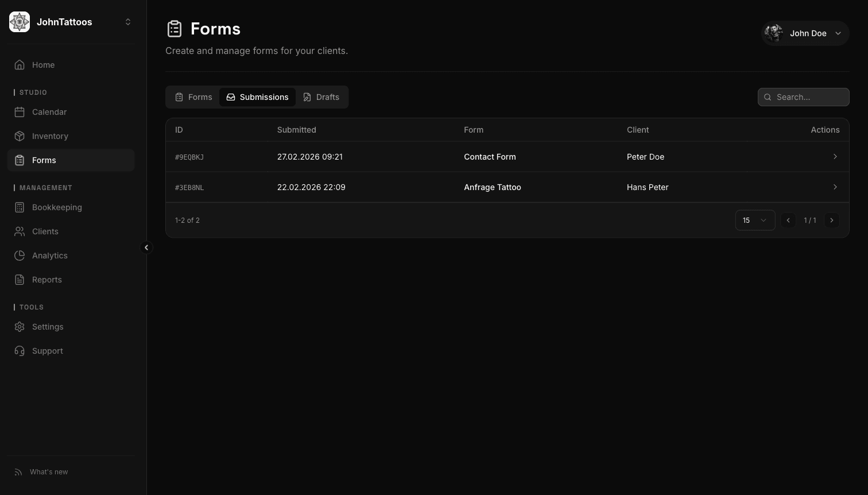Viewport: 868px width, 495px height.
Task: Switch to the Drafts tab
Action: (321, 97)
